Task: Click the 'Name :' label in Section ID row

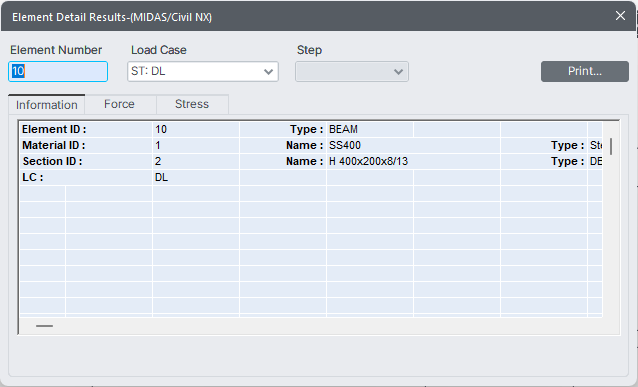Action: click(304, 162)
